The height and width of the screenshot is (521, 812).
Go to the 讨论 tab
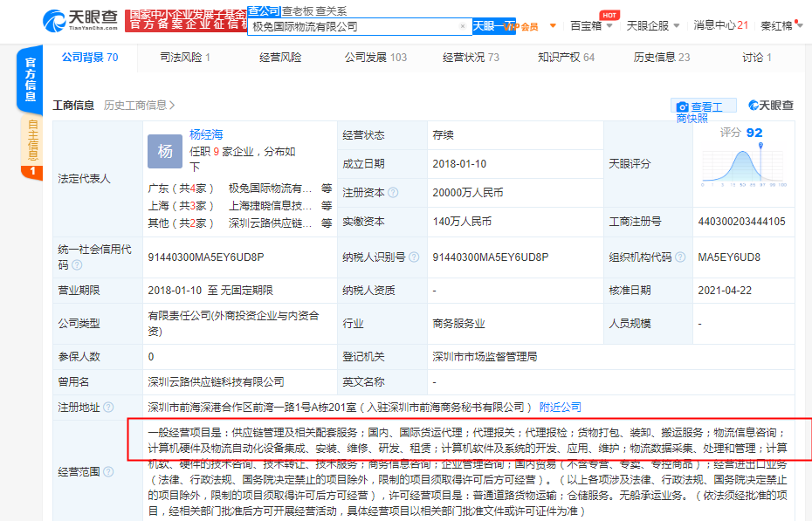pos(757,58)
